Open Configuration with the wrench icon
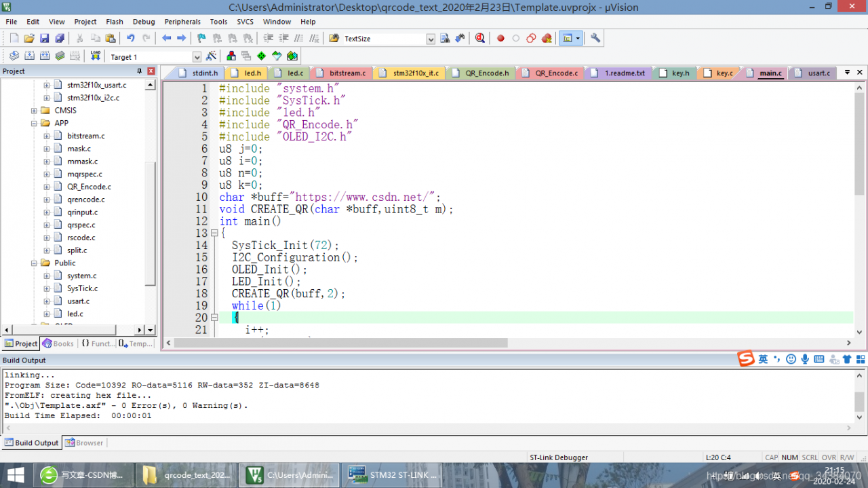 (595, 39)
